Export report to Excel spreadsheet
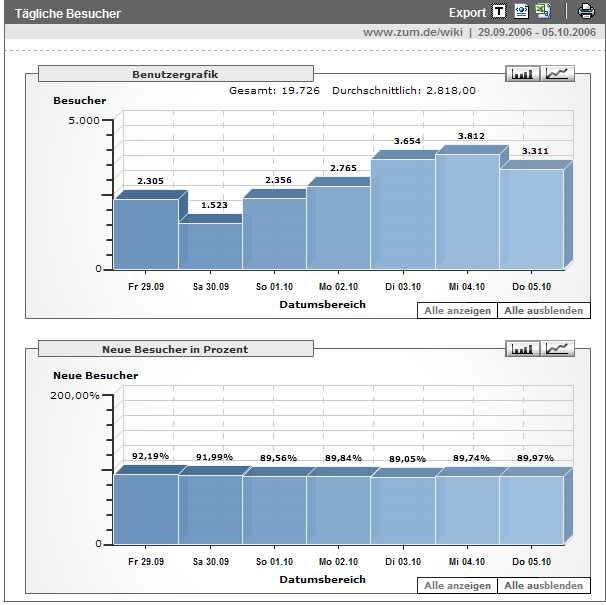The height and width of the screenshot is (605, 606). pos(543,12)
